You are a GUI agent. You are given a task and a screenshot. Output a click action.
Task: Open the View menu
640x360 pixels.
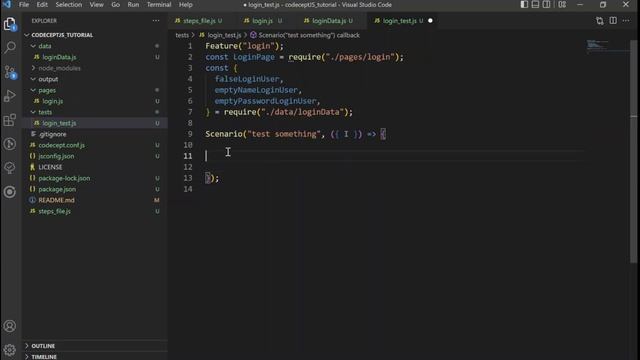pyautogui.click(x=96, y=4)
